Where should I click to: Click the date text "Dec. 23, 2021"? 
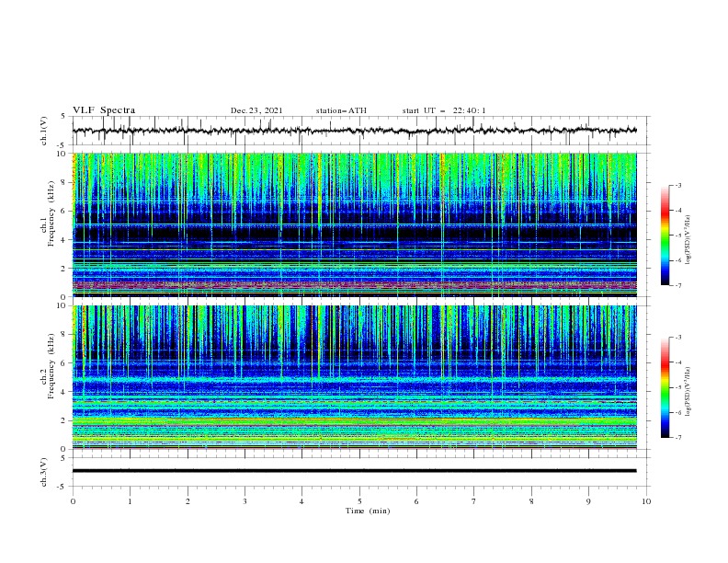point(256,110)
